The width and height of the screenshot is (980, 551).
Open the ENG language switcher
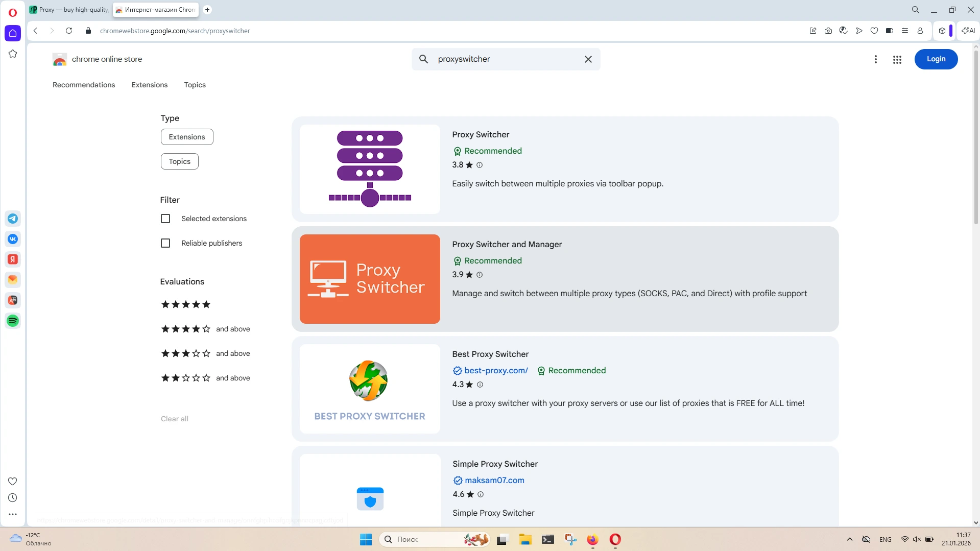[x=886, y=539]
